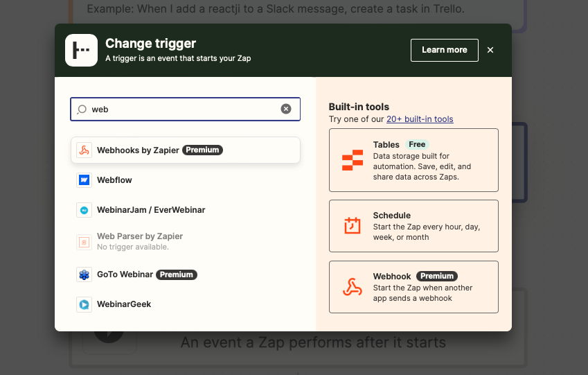The image size is (588, 375).
Task: Click the GoTo Webinar app icon
Action: [84, 274]
